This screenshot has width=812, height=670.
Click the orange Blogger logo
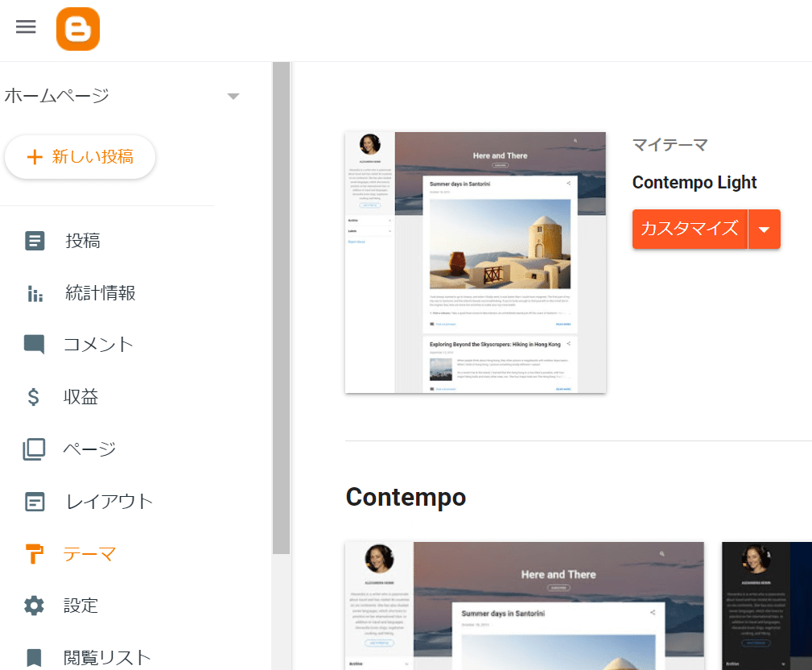78,29
